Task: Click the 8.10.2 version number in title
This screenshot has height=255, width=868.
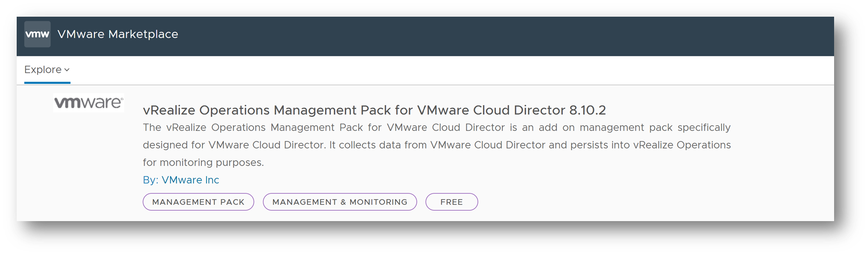Action: click(588, 111)
